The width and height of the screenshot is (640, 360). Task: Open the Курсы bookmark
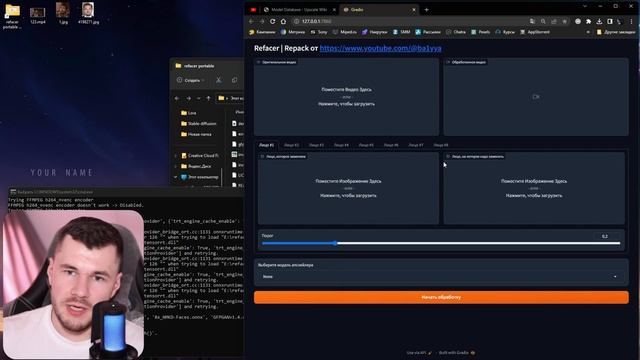[505, 32]
